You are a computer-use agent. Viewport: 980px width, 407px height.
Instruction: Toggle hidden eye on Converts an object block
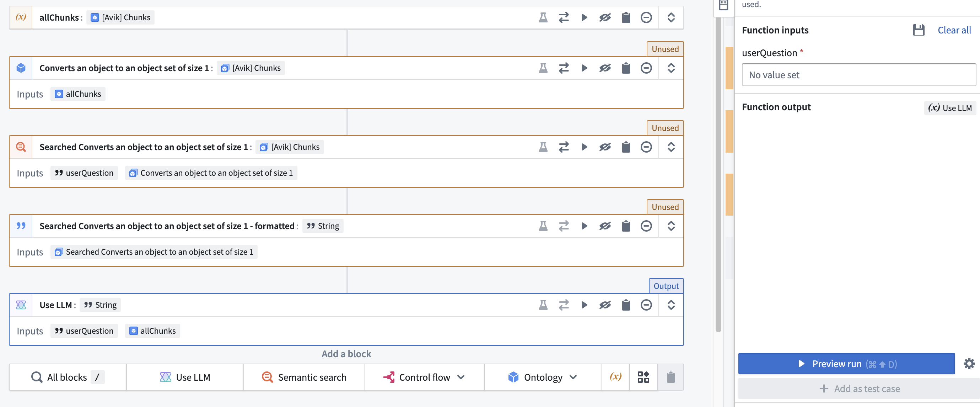point(604,68)
